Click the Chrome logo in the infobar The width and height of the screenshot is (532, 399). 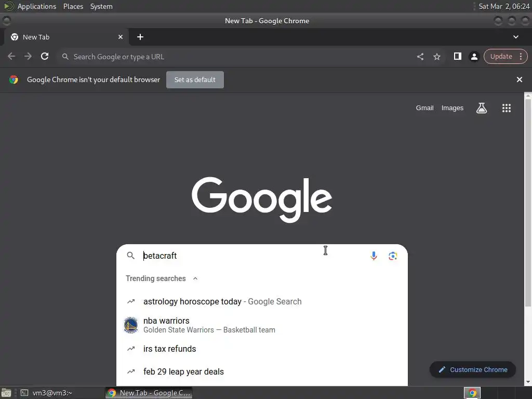[x=14, y=79]
